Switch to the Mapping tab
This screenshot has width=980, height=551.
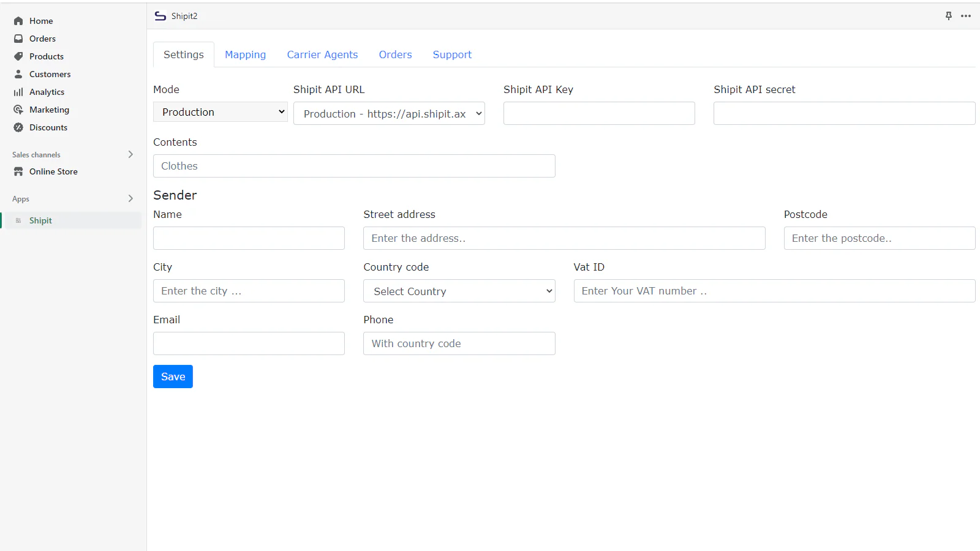[x=245, y=54]
